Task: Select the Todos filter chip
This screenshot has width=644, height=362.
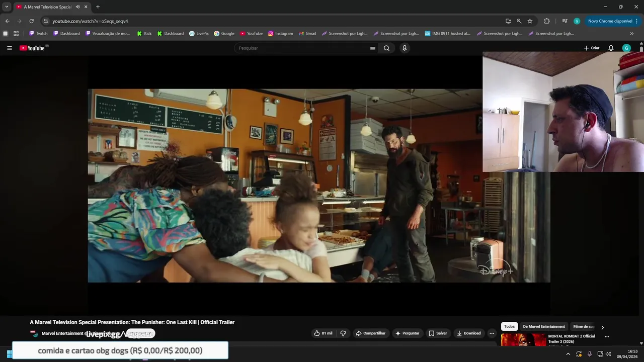Action: 510,327
